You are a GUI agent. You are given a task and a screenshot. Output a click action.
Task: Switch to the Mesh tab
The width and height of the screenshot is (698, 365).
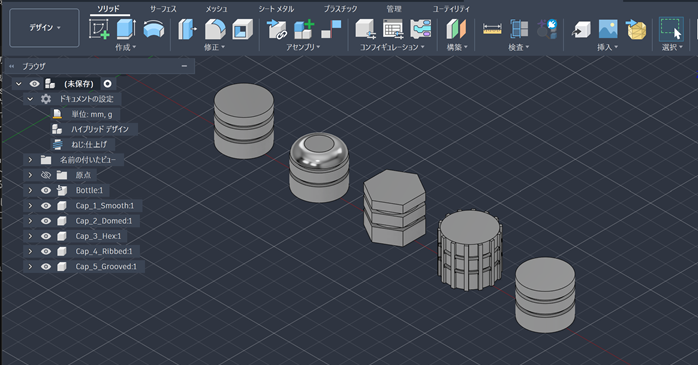[216, 9]
